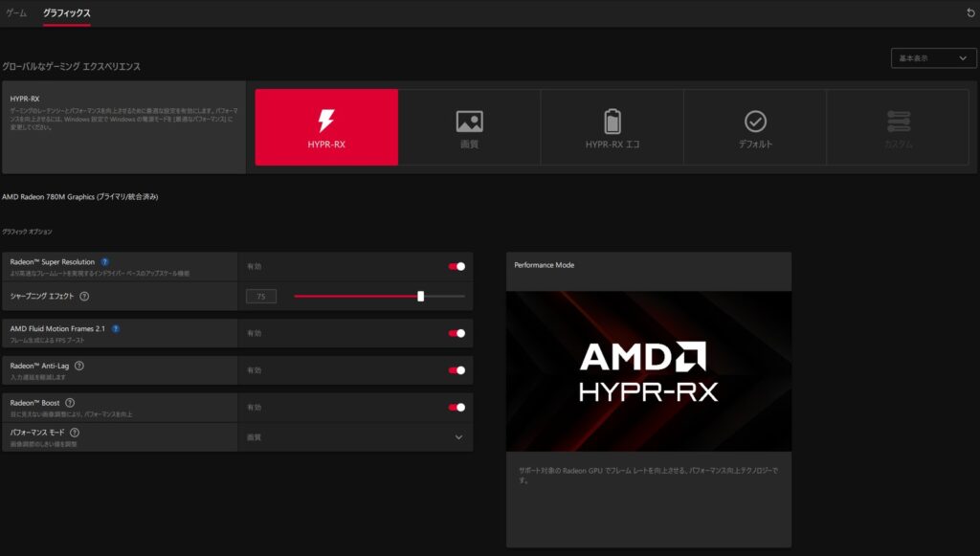Click the AMD HYPR-RX preview image
This screenshot has height=556, width=980.
tap(649, 371)
